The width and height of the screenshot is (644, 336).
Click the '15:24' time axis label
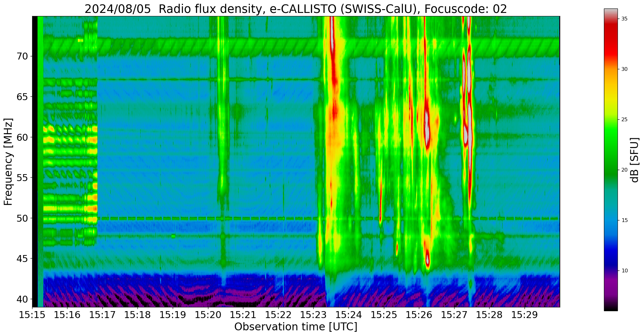tap(349, 315)
